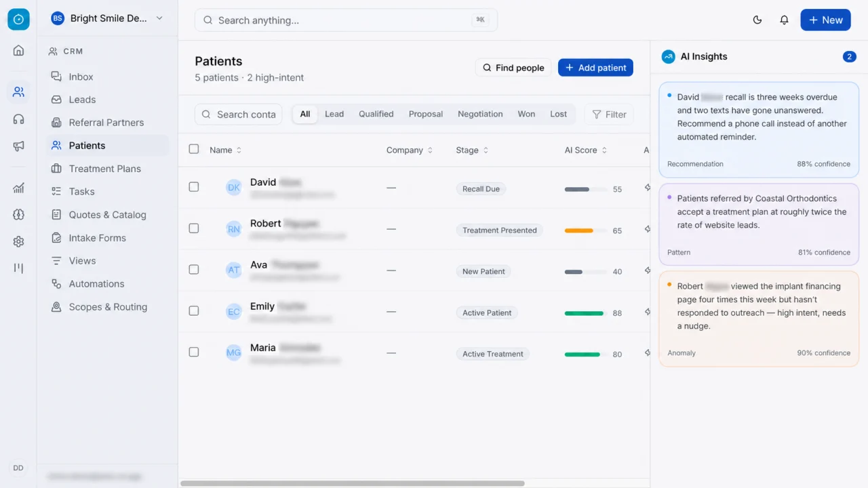Click the blue New button
Image resolution: width=868 pixels, height=488 pixels.
point(825,20)
